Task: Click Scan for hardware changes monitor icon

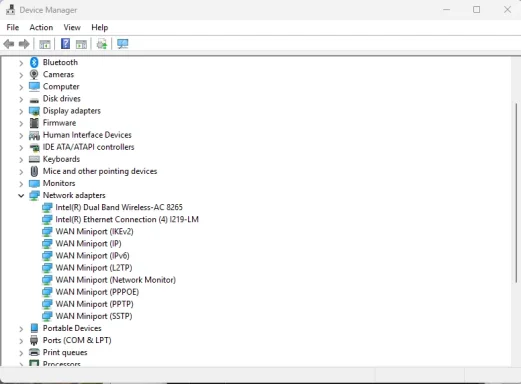Action: click(123, 44)
